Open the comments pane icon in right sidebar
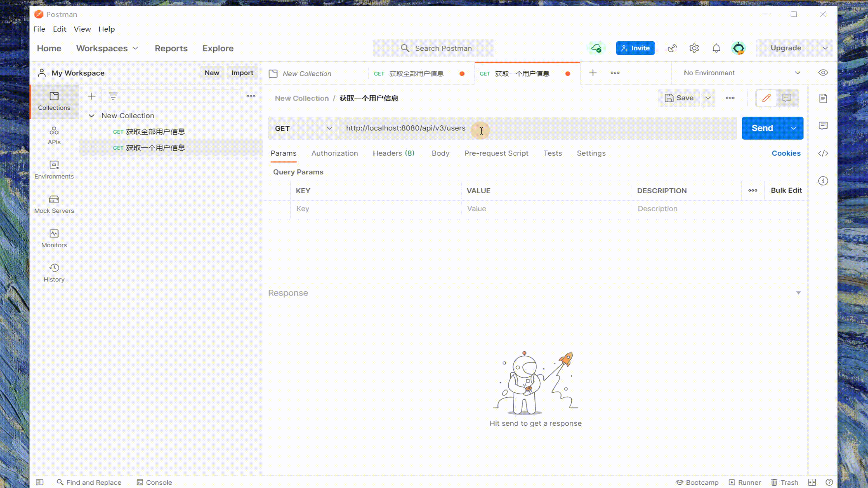This screenshot has width=868, height=488. coord(823,126)
